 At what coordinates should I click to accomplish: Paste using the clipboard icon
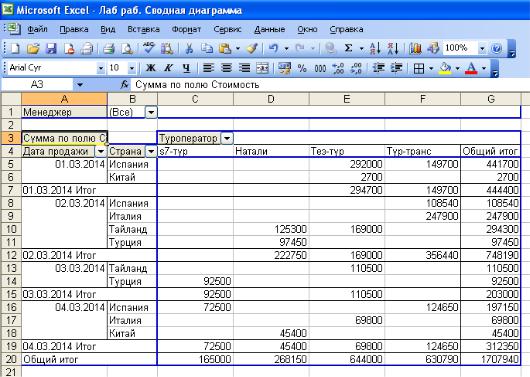[225, 49]
